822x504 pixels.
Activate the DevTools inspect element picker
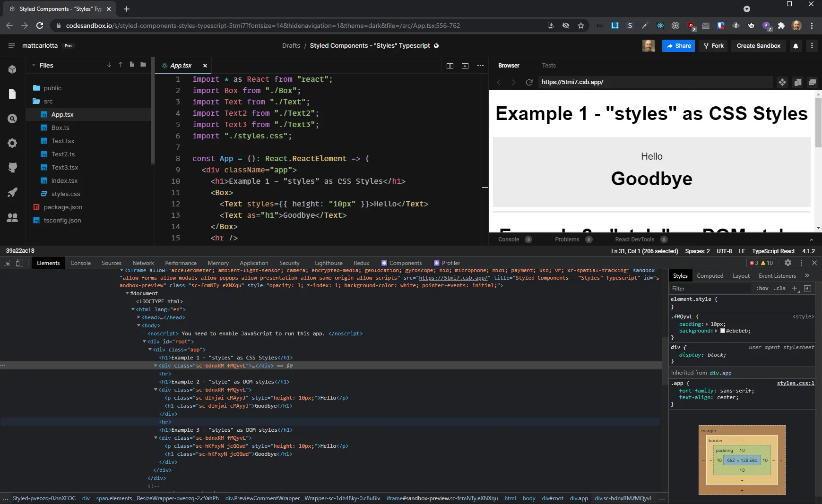7,263
